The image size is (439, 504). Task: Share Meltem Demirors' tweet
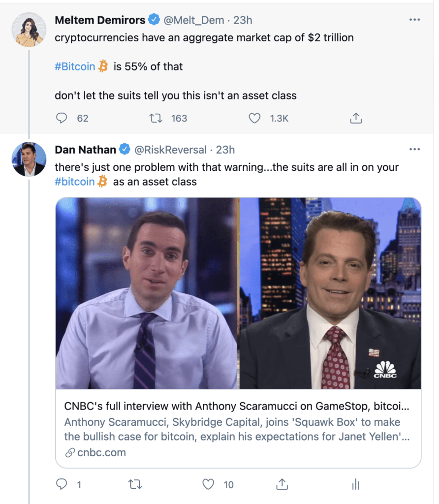[356, 118]
